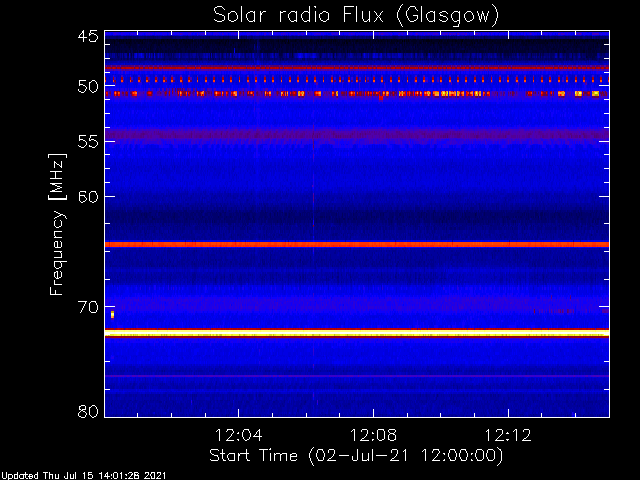Click the 12:08 time tick label
Image resolution: width=640 pixels, height=480 pixels.
click(373, 435)
